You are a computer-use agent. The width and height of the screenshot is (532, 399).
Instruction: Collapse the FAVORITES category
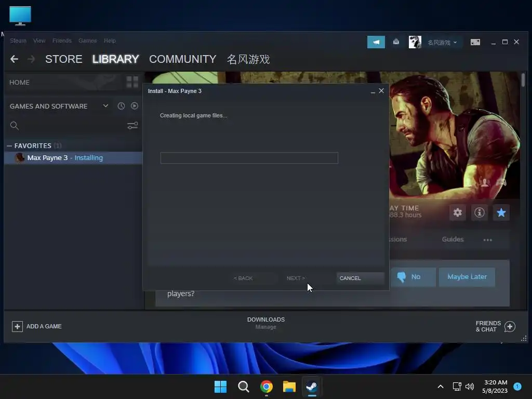point(9,145)
